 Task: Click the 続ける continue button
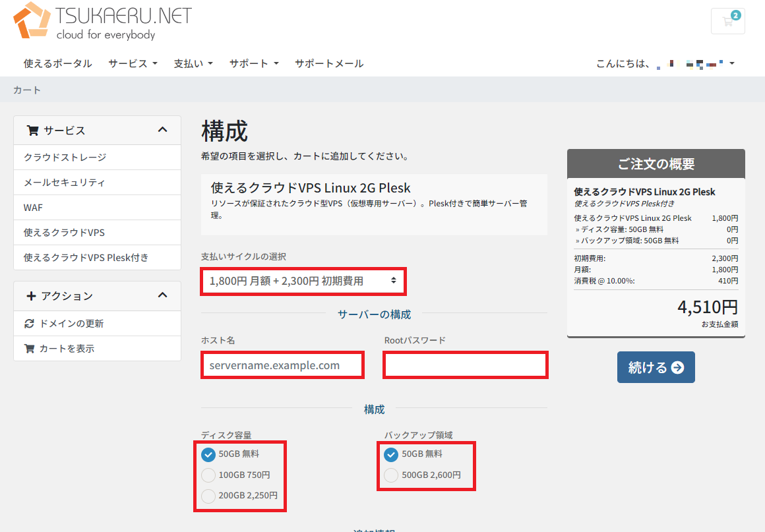[x=656, y=367]
